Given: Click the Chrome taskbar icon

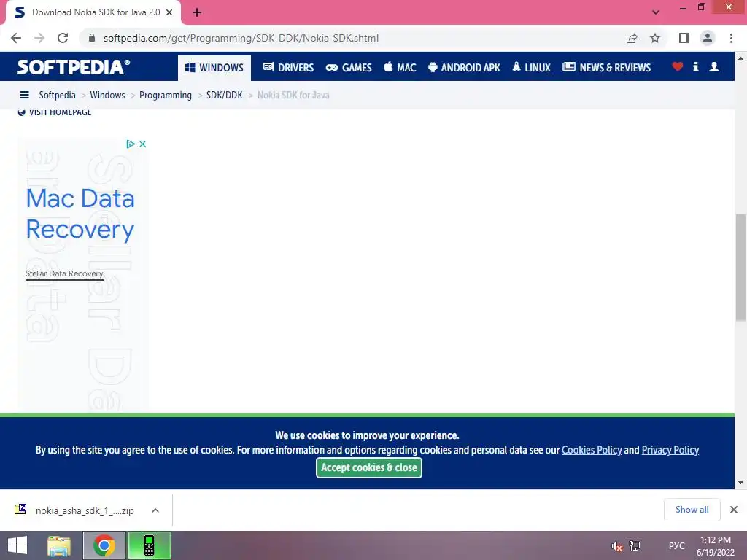Looking at the screenshot, I should [104, 545].
